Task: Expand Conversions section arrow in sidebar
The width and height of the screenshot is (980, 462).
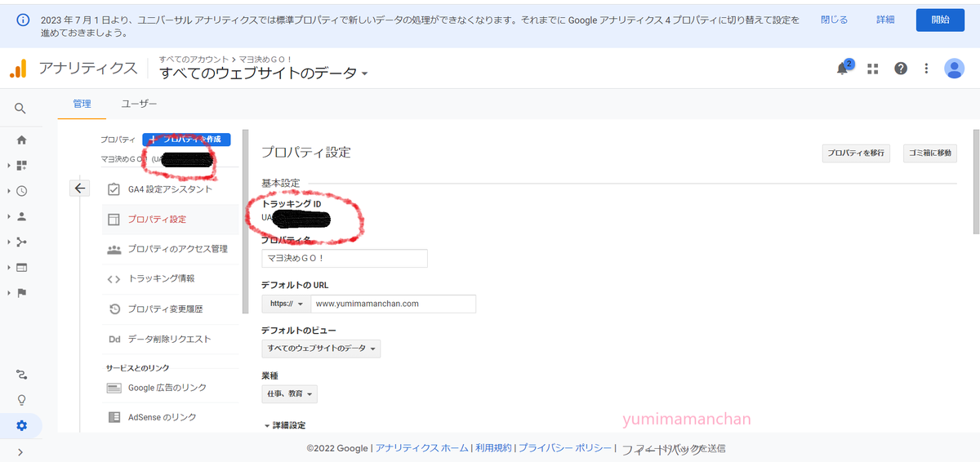Action: click(9, 292)
